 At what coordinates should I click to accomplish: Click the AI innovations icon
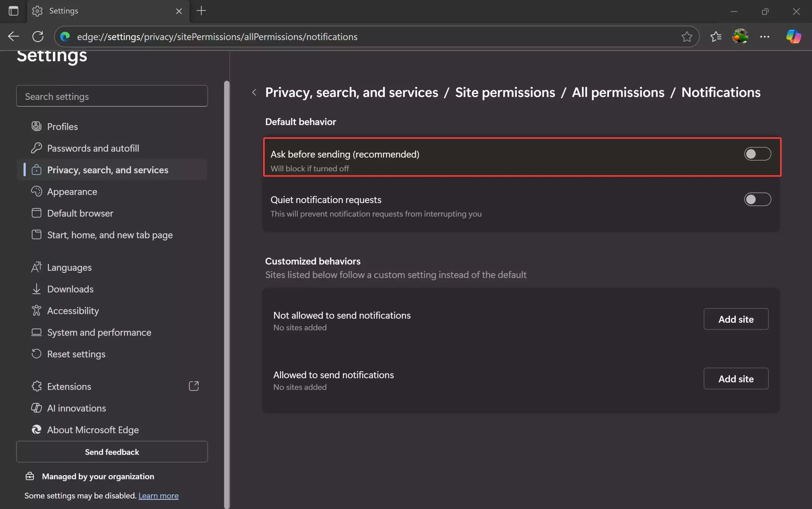coord(36,408)
